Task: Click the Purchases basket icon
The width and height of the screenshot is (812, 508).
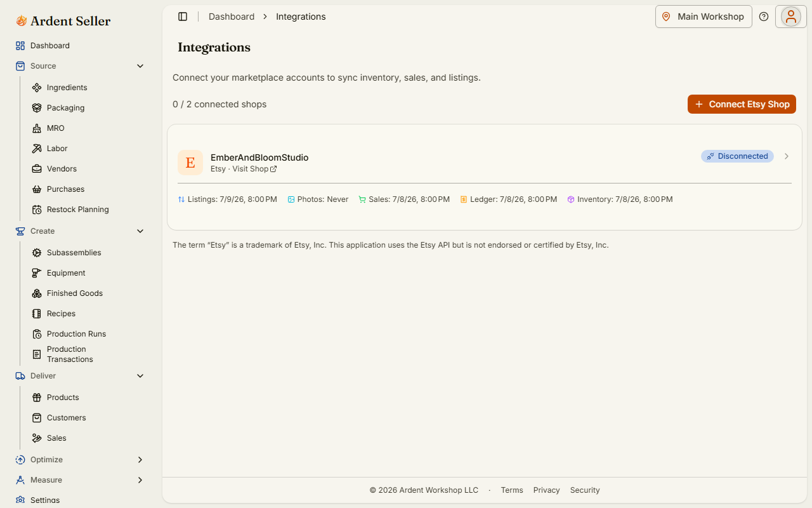Action: pyautogui.click(x=37, y=189)
